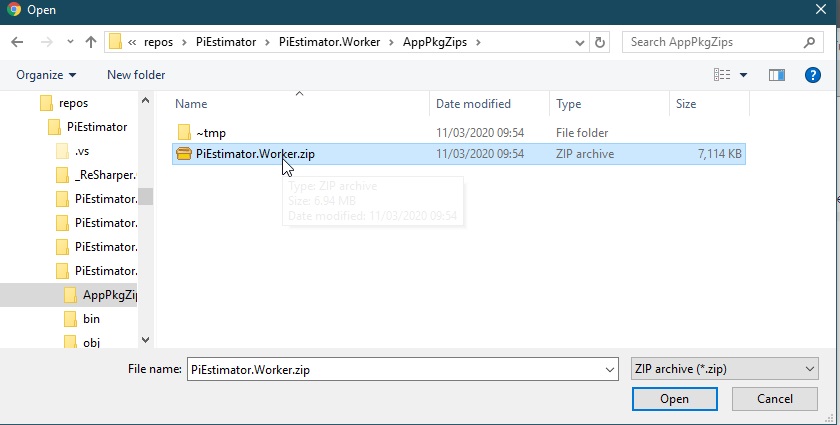Expand the File name history dropdown
840x425 pixels.
click(610, 369)
